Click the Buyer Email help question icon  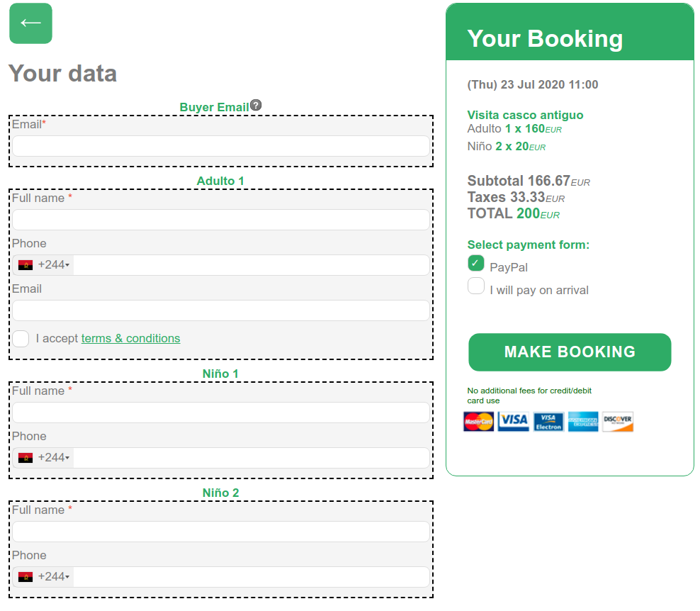[256, 106]
